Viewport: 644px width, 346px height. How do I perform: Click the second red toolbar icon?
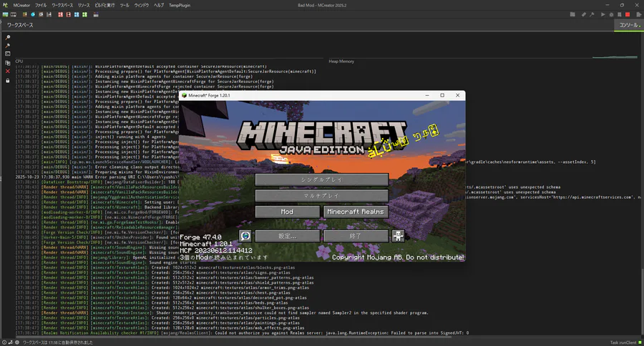point(68,14)
